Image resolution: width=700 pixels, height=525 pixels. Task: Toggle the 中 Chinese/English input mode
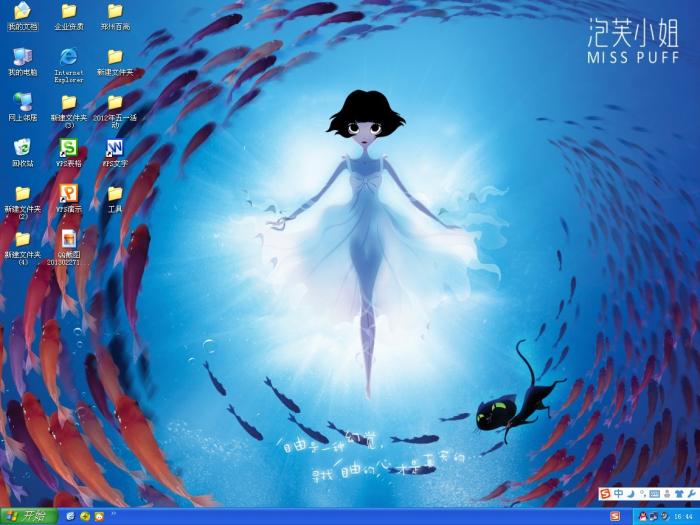tap(618, 493)
